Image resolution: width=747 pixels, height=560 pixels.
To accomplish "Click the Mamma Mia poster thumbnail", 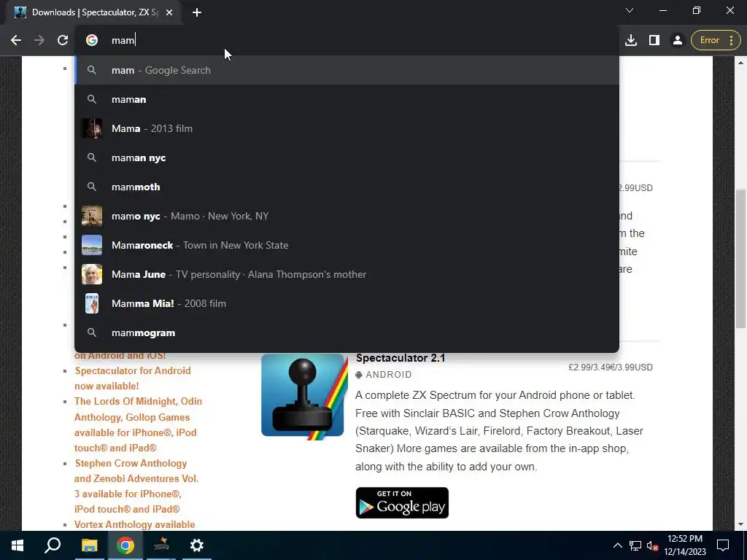I will coord(92,303).
